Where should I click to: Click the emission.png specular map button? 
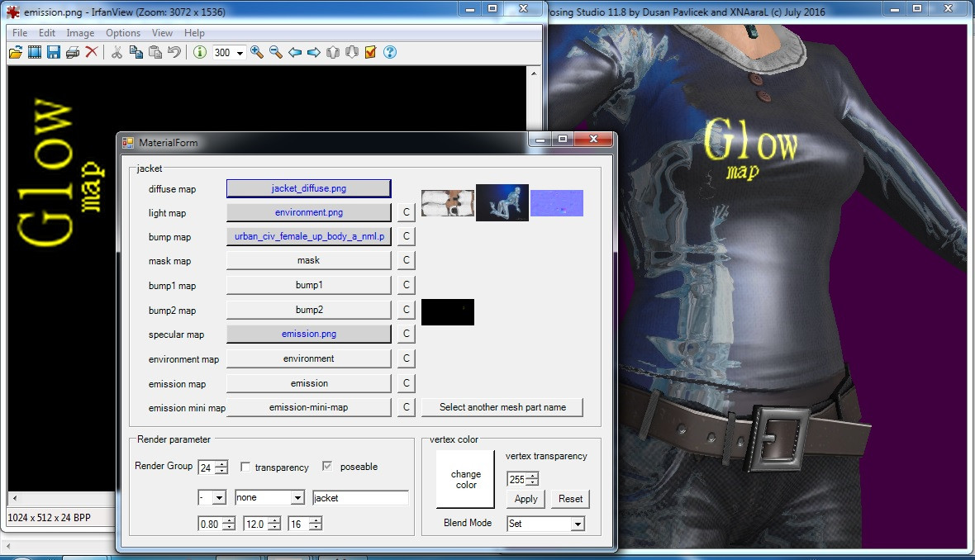308,334
